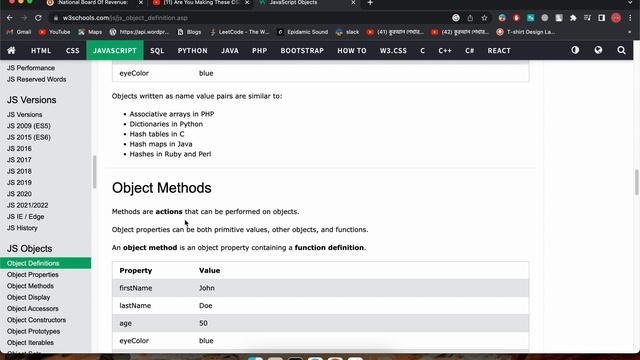Open the JAVA tutorial menu
Viewport: 640px width, 360px height.
230,51
